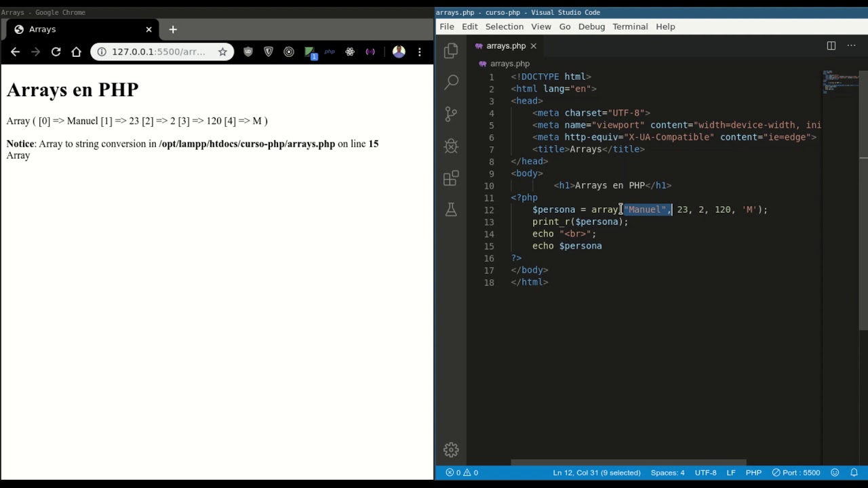This screenshot has width=868, height=488.
Task: Open the Help menu
Action: (665, 26)
